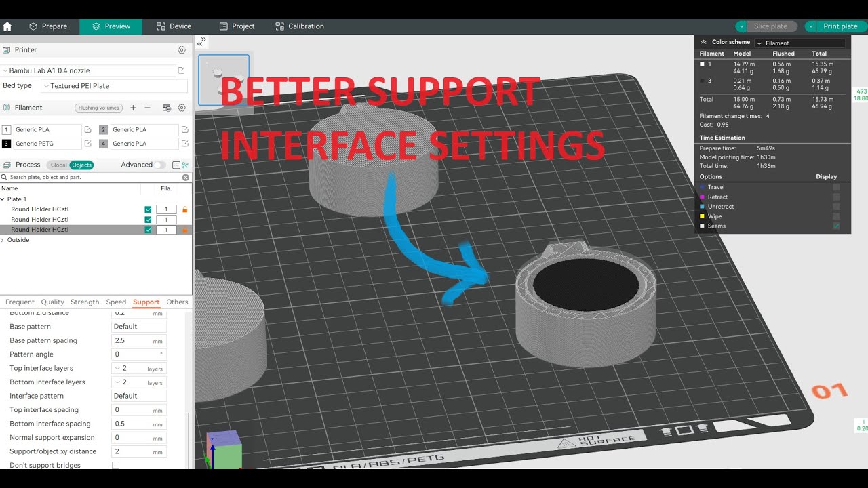Switch process scope to Global
The width and height of the screenshot is (868, 488).
click(x=59, y=165)
